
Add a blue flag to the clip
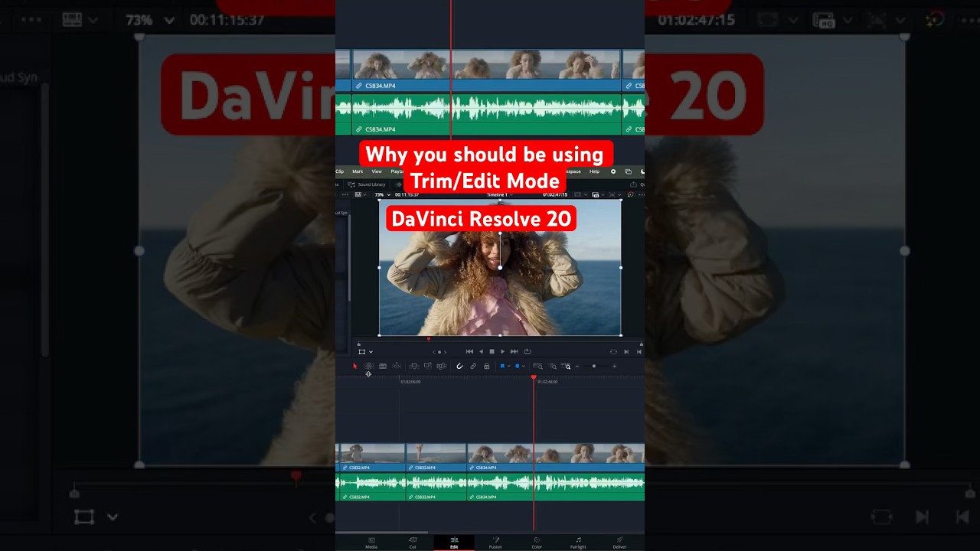click(502, 366)
